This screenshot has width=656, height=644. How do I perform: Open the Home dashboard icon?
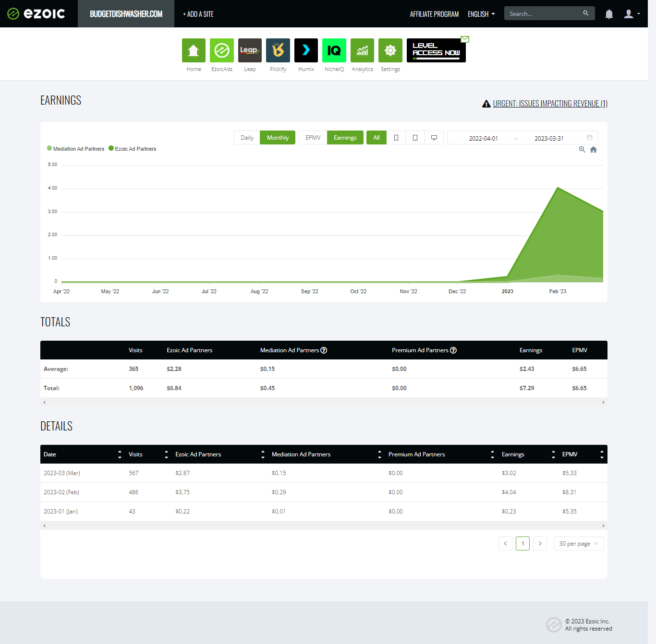pyautogui.click(x=194, y=50)
